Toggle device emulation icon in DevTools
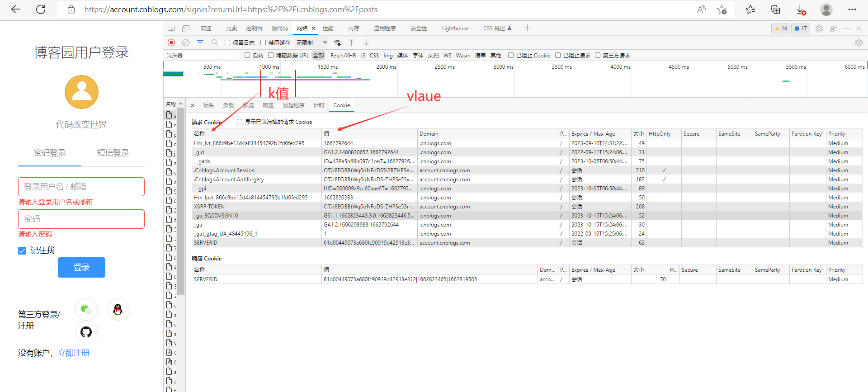Image resolution: width=868 pixels, height=392 pixels. click(186, 28)
